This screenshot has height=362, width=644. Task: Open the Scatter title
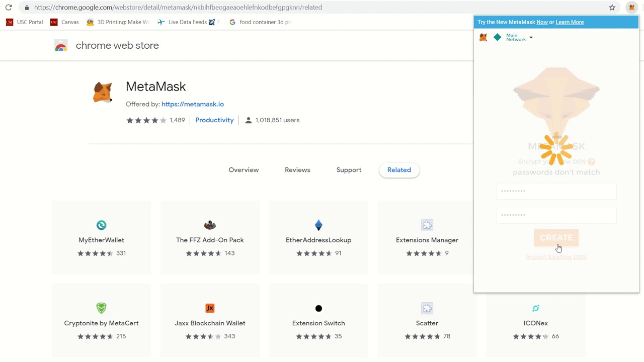427,323
